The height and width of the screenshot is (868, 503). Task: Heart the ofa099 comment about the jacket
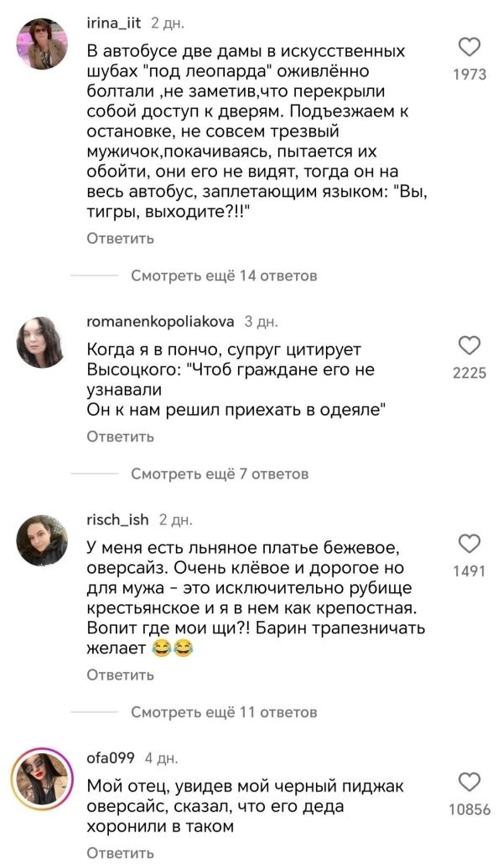[469, 783]
